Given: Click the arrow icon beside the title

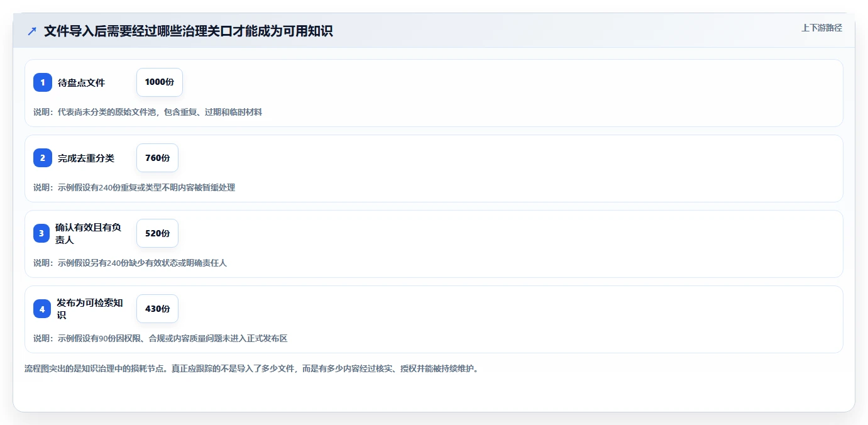Looking at the screenshot, I should 32,31.
